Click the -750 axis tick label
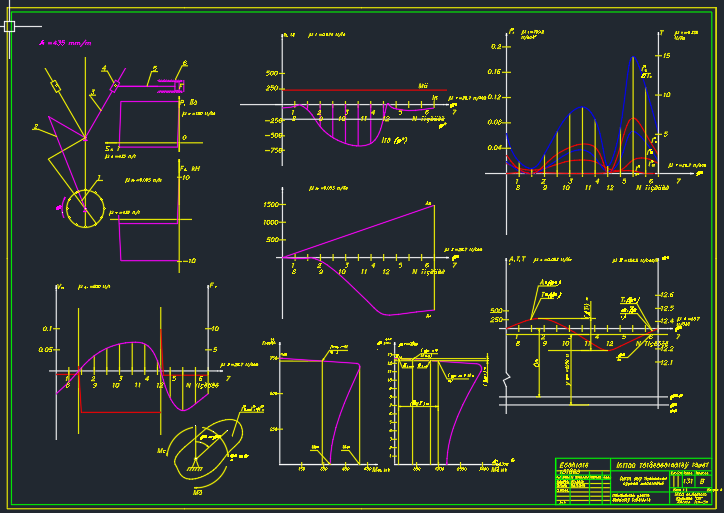 pyautogui.click(x=274, y=151)
